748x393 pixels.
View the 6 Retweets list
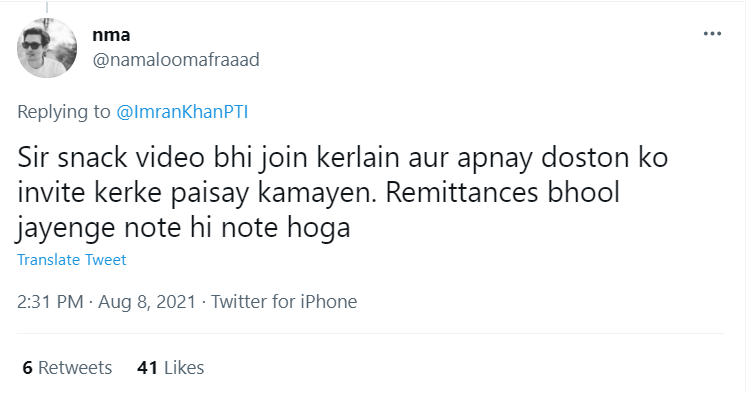point(67,368)
